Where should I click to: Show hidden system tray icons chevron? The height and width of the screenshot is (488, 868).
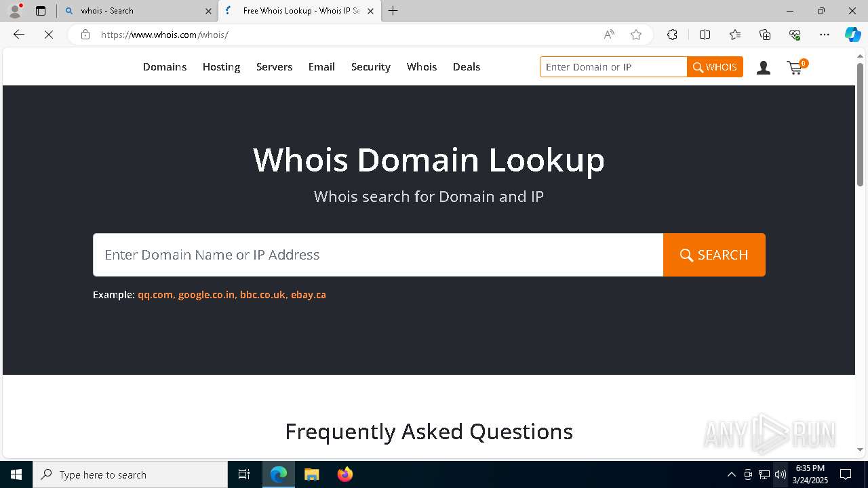(x=731, y=474)
